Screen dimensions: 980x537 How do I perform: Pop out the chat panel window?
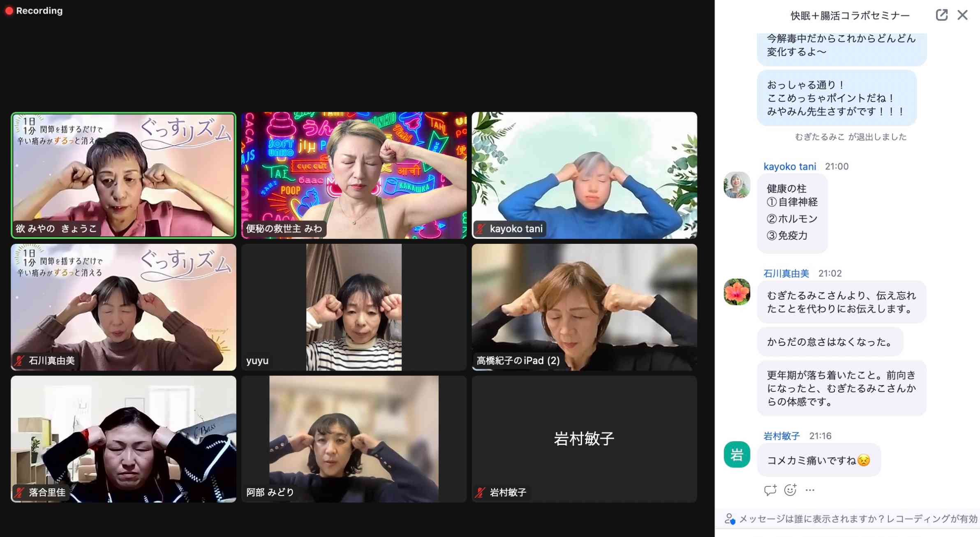tap(941, 15)
